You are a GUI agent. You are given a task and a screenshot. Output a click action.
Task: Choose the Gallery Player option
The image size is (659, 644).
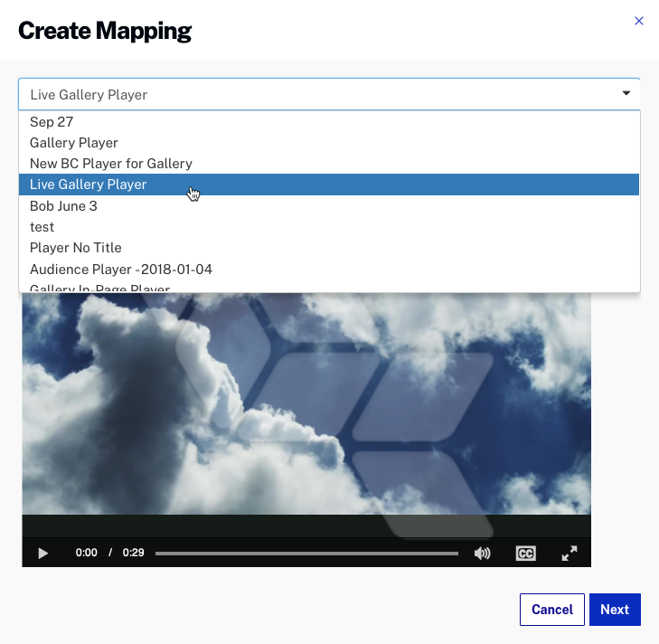pos(74,143)
